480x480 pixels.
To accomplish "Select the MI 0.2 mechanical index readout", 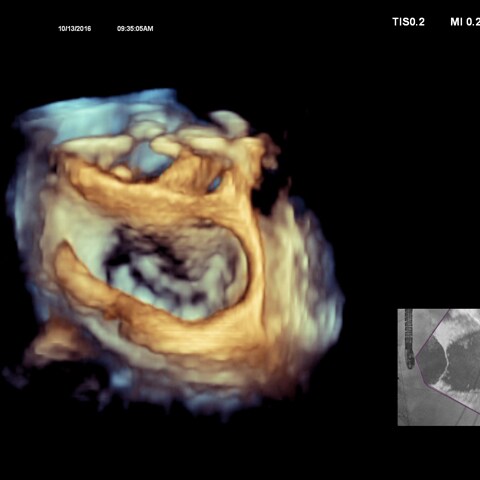I will pyautogui.click(x=465, y=22).
